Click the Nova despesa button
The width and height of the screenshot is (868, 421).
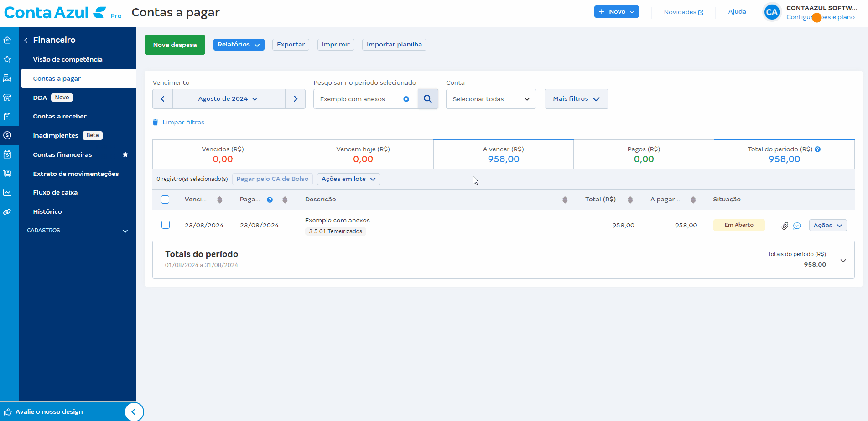pos(175,44)
